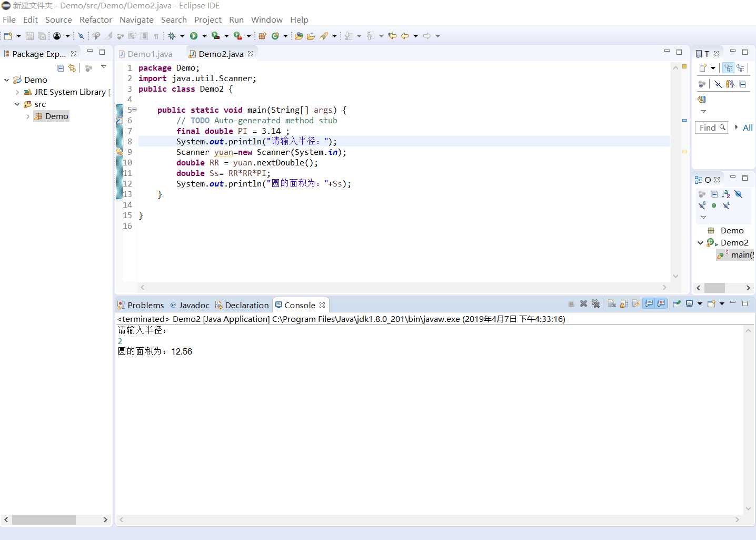This screenshot has height=540, width=756.
Task: Collapse the Demo project tree node
Action: (x=7, y=80)
